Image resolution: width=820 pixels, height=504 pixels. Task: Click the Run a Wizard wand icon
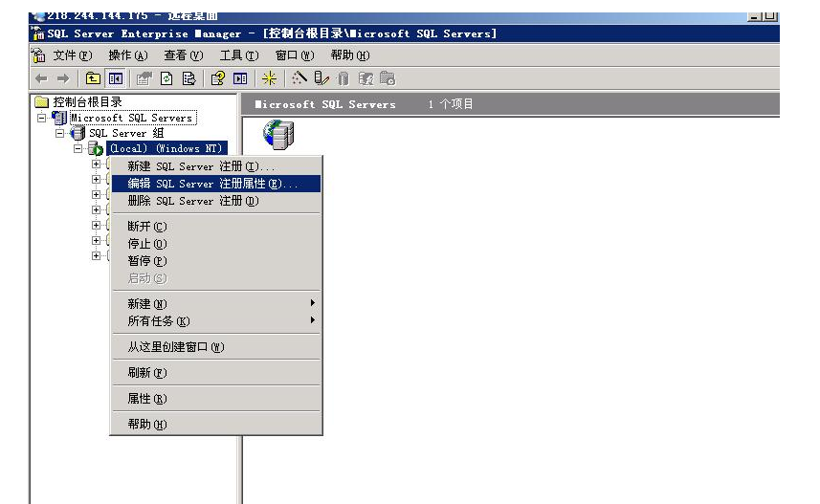tap(299, 79)
